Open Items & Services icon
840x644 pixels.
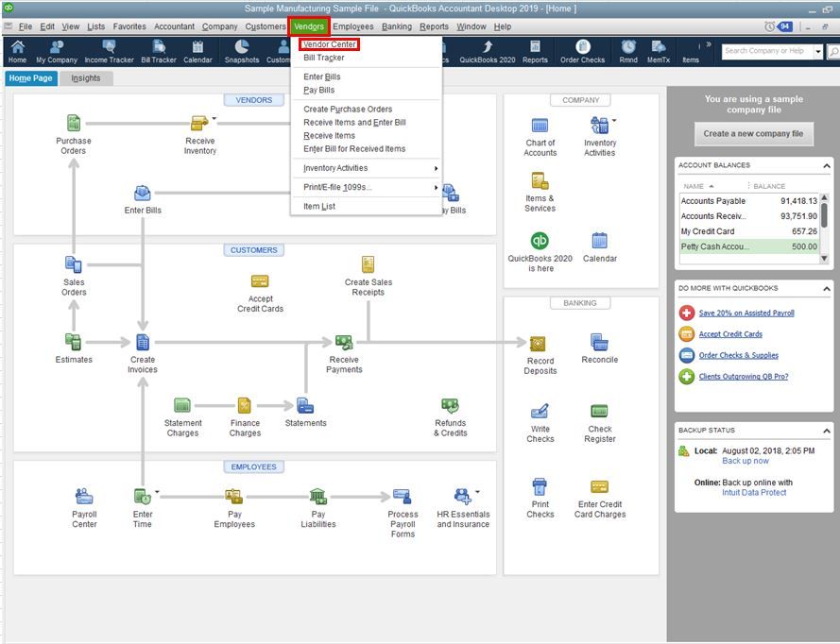[x=540, y=180]
